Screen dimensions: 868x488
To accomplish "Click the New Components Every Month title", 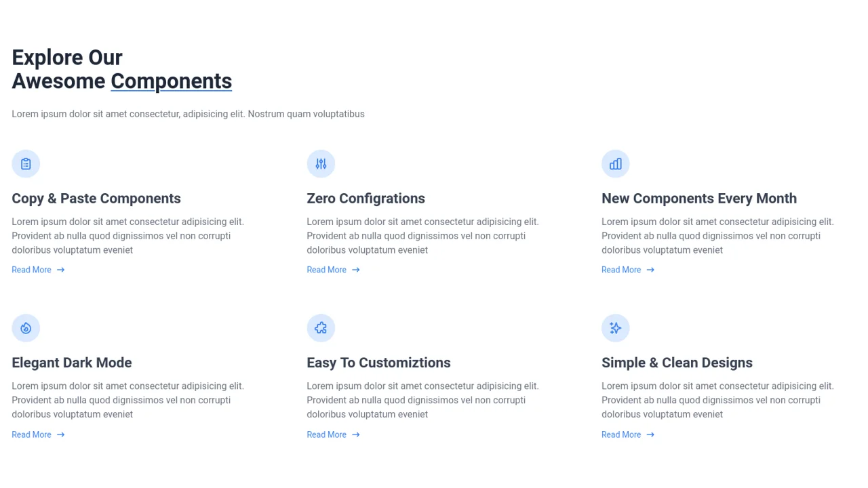I will pyautogui.click(x=698, y=199).
